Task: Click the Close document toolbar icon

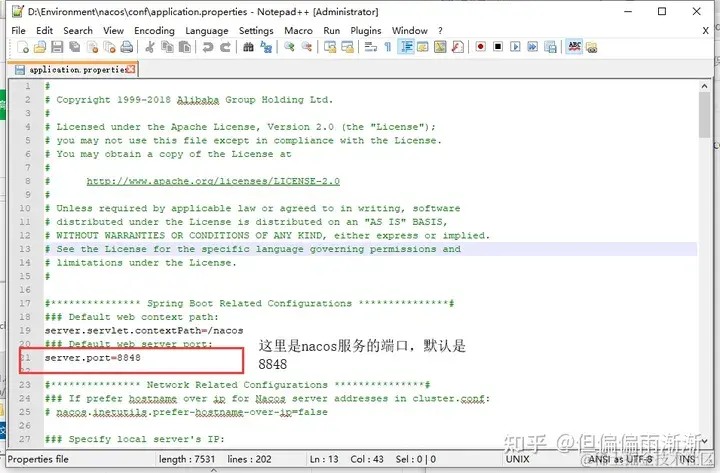Action: 92,47
